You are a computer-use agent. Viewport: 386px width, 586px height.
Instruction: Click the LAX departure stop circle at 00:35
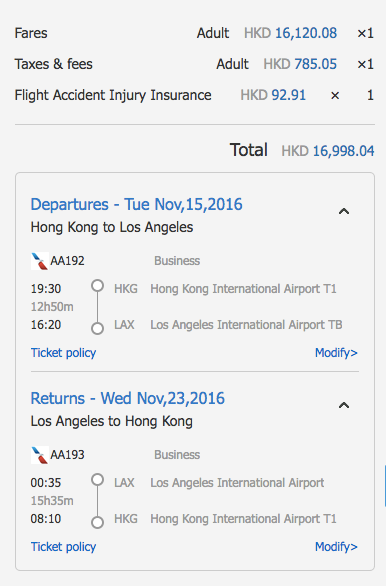98,479
